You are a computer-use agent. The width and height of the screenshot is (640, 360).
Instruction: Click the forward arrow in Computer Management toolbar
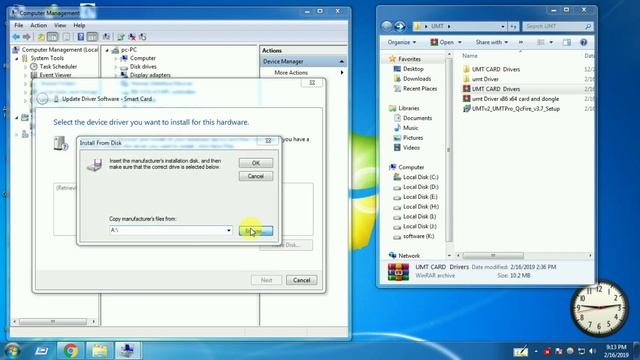click(x=27, y=37)
